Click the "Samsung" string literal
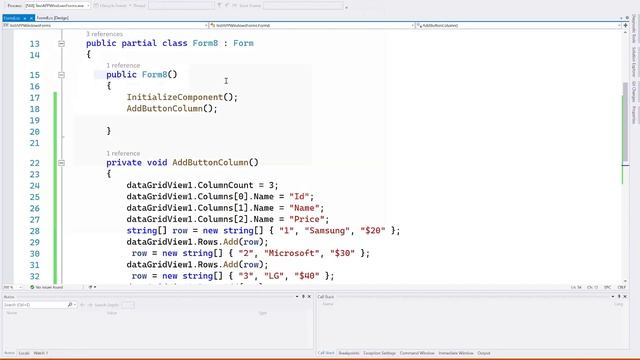The image size is (640, 360). point(327,231)
